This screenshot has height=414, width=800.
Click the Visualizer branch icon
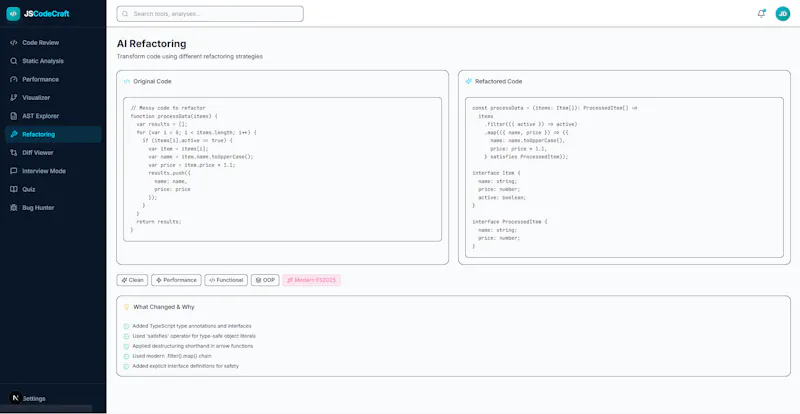[14, 98]
